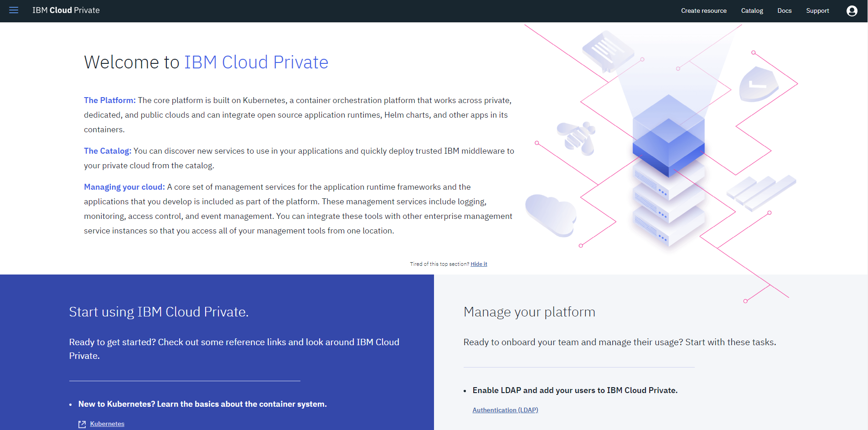Click the 'Start using IBM Cloud Private.' heading
This screenshot has width=868, height=430.
coord(159,312)
